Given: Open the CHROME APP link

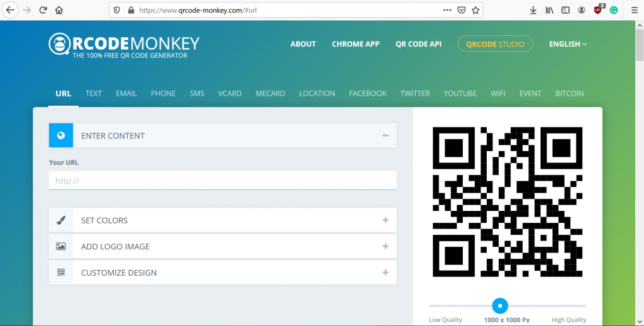Looking at the screenshot, I should tap(356, 44).
